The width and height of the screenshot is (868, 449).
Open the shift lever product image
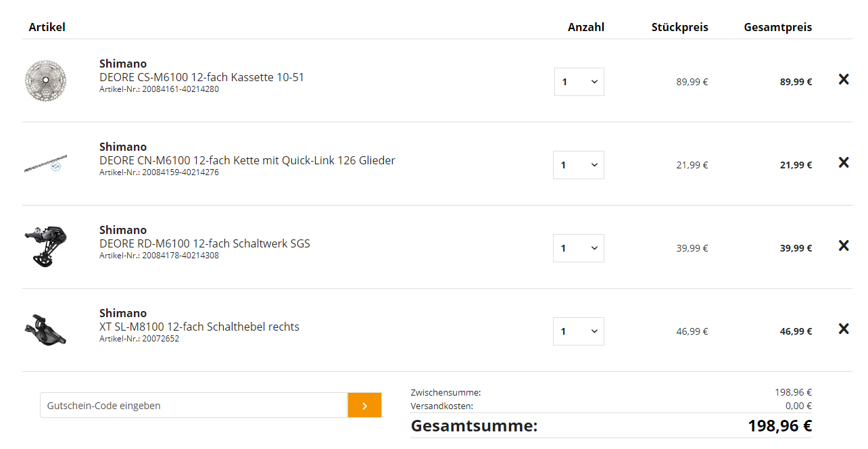click(46, 329)
